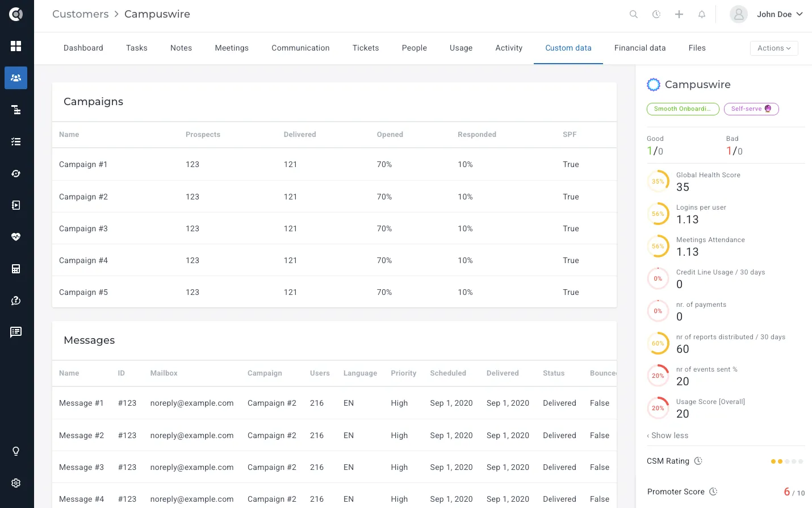Open the chat messages sidebar icon
Screen dimensions: 812x508
coord(16,332)
